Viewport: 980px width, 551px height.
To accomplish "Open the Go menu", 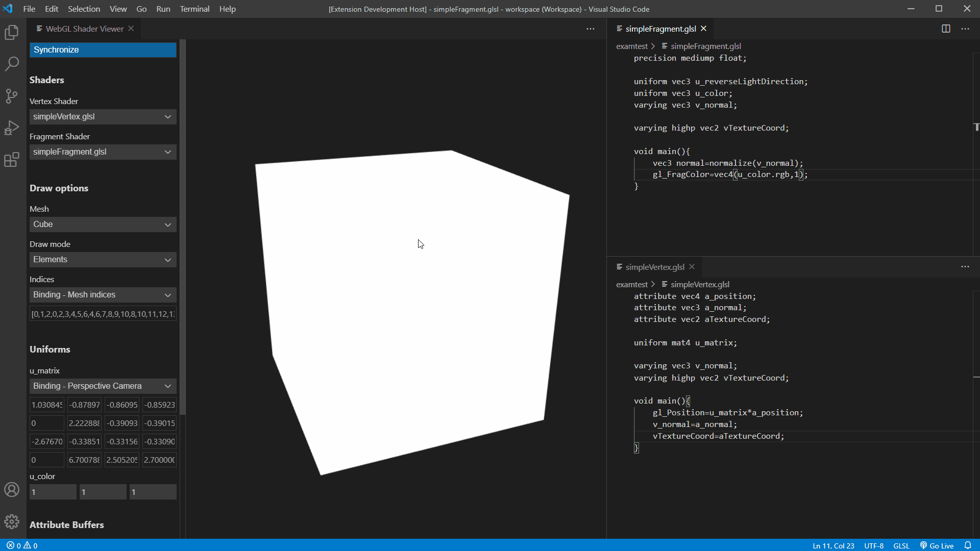I will coord(141,9).
